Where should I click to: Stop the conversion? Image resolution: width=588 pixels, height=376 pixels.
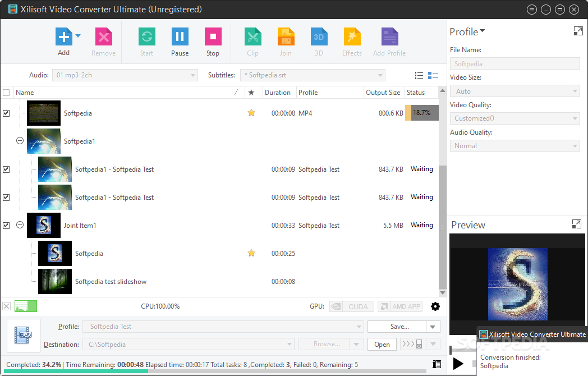point(213,36)
